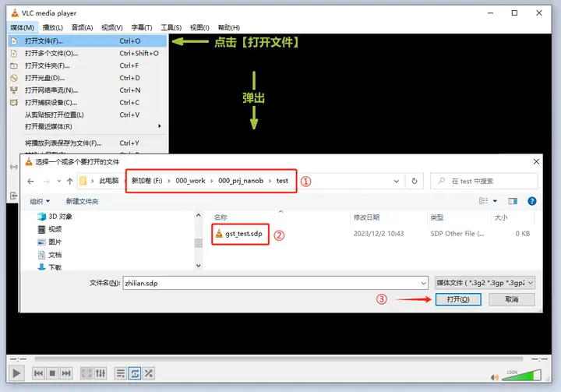The height and width of the screenshot is (392, 561).
Task: Mute audio via speaker icon
Action: (495, 377)
